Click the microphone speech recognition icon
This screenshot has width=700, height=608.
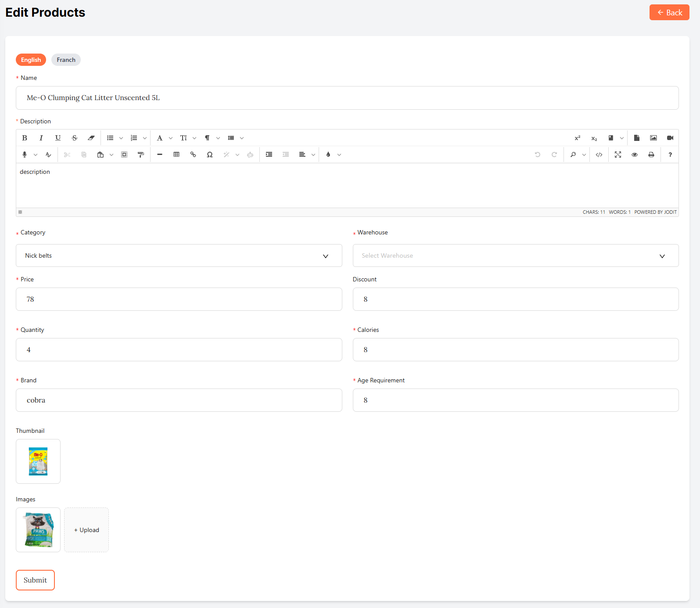25,155
